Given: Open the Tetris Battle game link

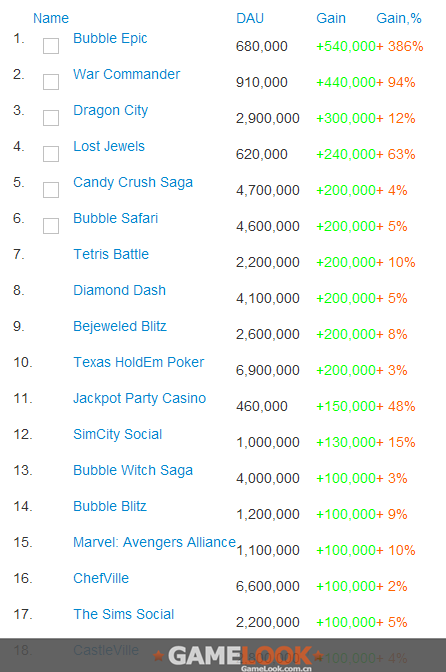Looking at the screenshot, I should [111, 254].
